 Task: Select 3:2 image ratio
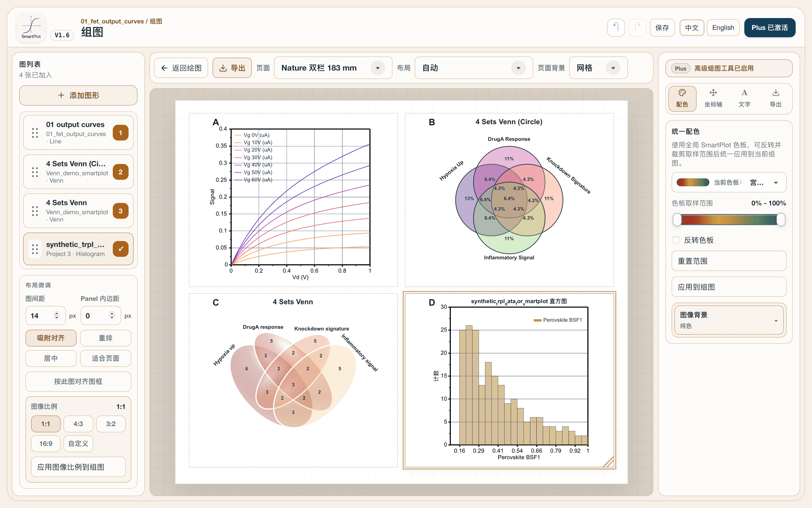(x=111, y=424)
